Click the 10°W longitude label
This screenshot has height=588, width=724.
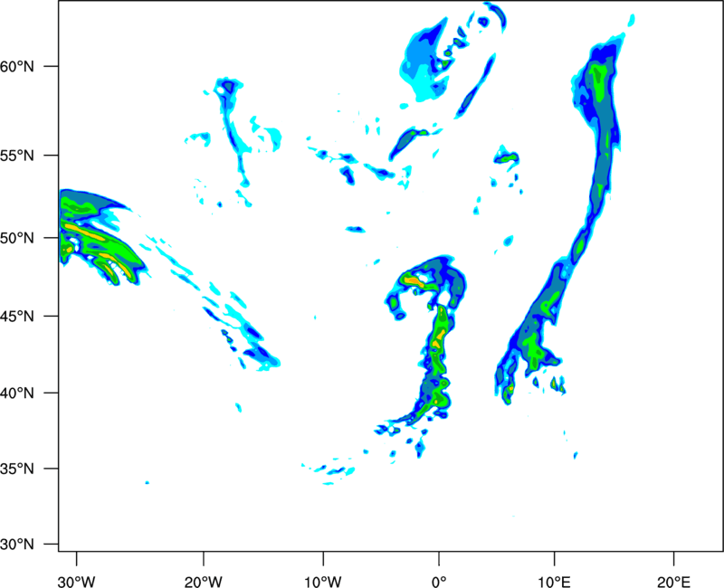[323, 582]
